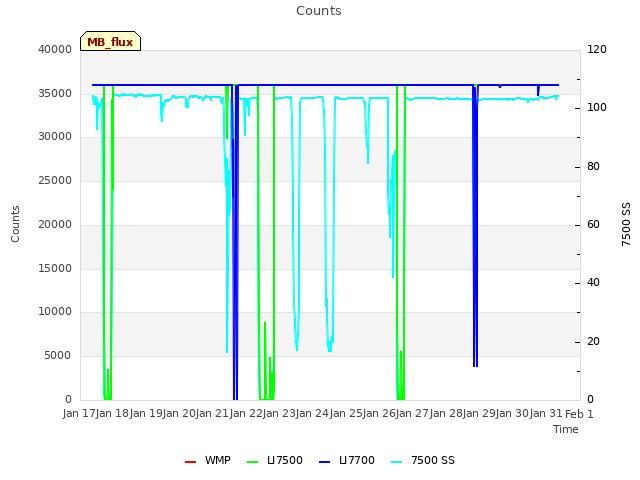
Task: Click the 5000 y-axis tick label
Action: click(58, 356)
